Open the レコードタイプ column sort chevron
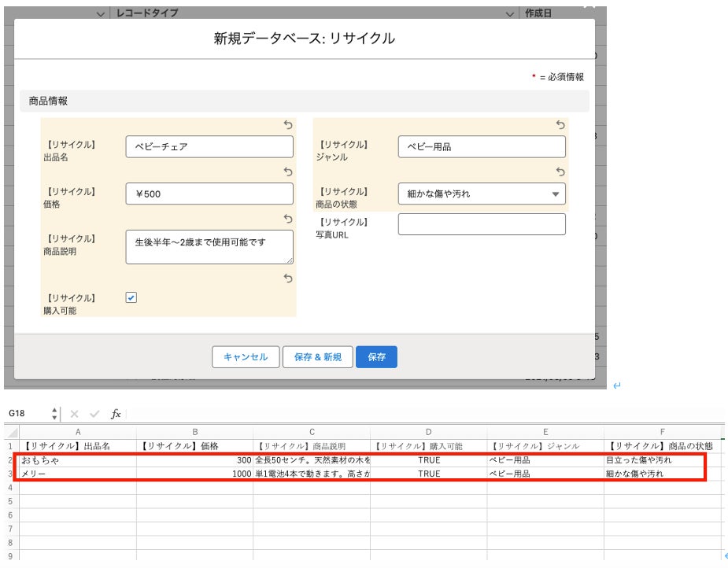Viewport: 728px width, 568px height. click(509, 14)
